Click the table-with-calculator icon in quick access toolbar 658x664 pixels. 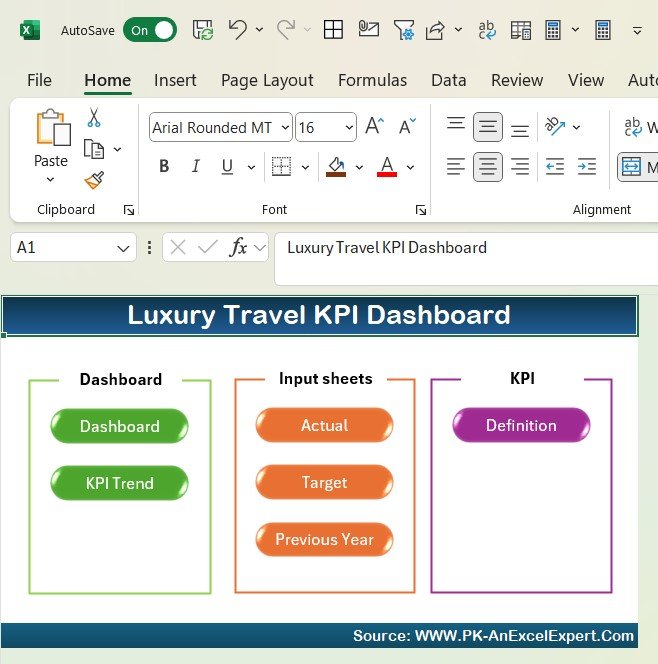tap(520, 30)
